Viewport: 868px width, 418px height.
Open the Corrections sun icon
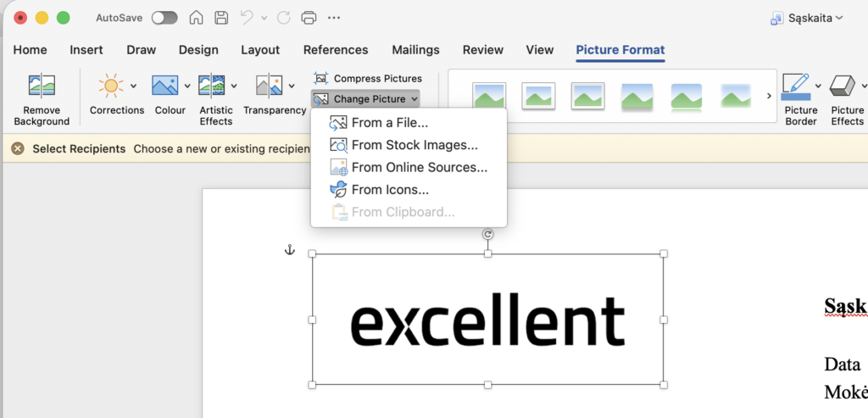tap(111, 86)
